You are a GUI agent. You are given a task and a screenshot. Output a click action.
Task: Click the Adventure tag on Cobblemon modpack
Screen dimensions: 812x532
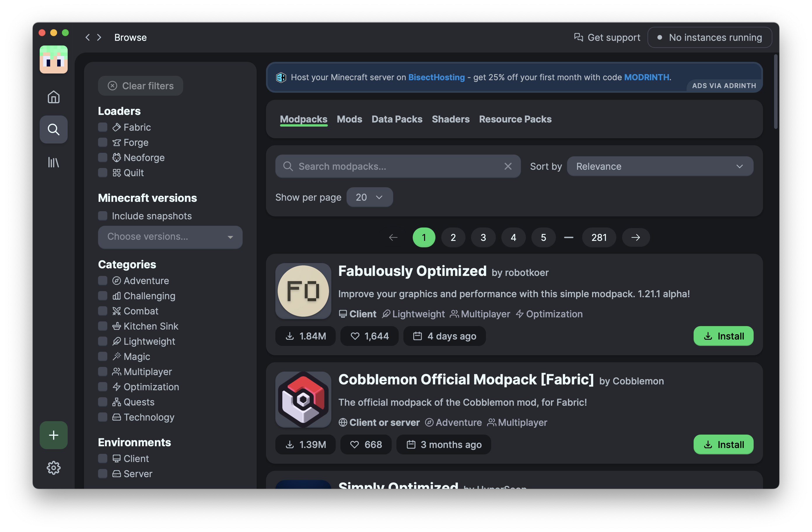click(x=454, y=422)
